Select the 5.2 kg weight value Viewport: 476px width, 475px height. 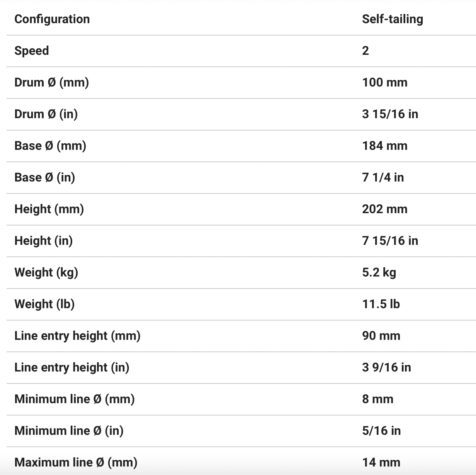[379, 272]
